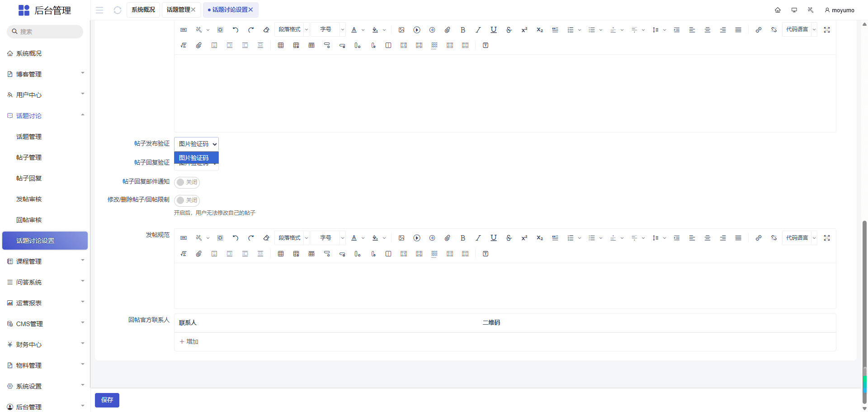The image size is (868, 412).
Task: Open the 帖子发布验证 dropdown
Action: pos(196,144)
